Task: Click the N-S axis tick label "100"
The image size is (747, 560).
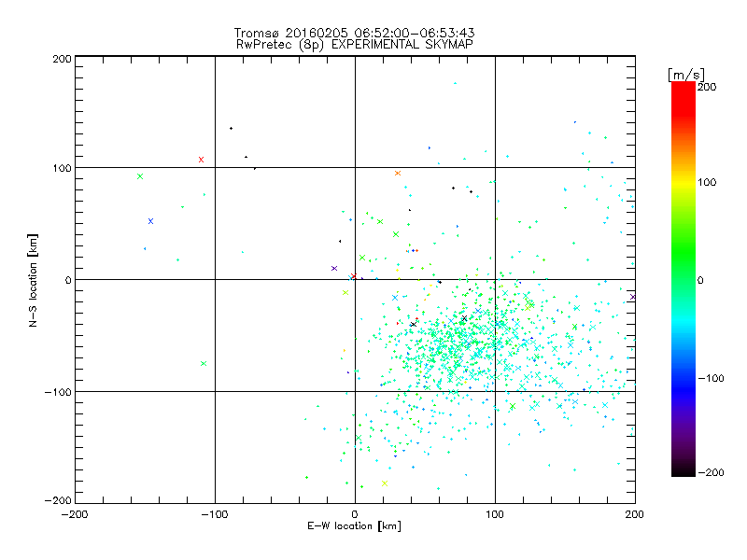Action: tap(62, 168)
